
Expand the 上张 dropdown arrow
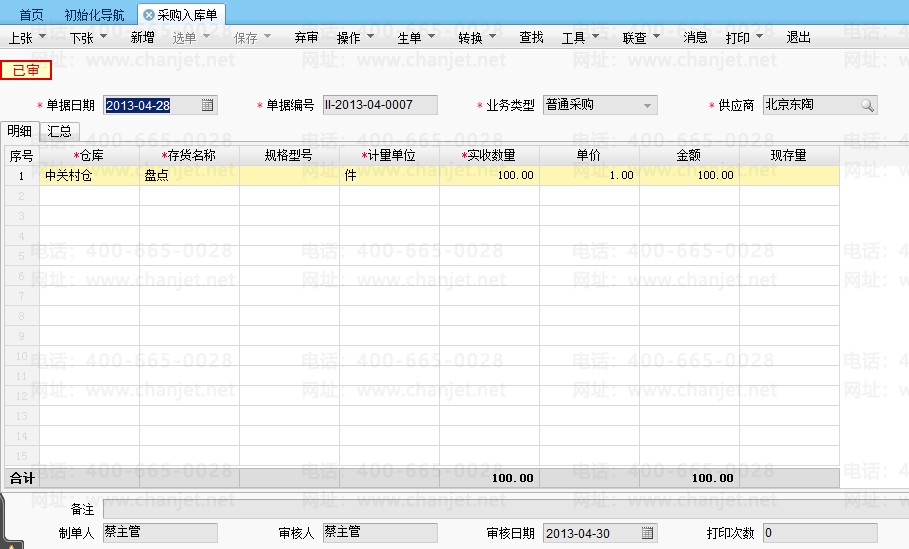[x=42, y=37]
